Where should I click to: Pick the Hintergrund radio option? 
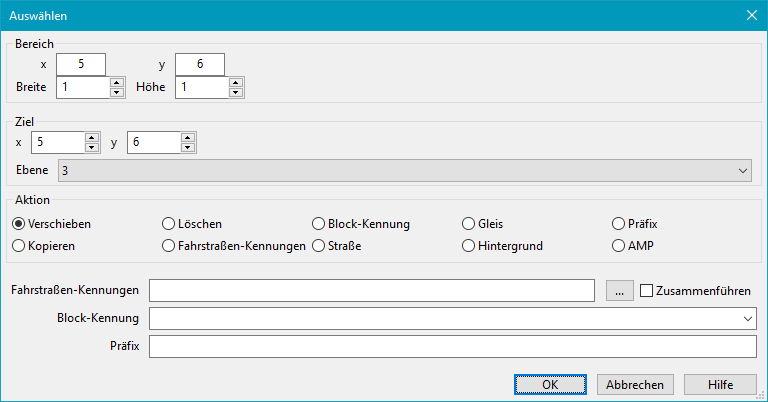click(x=469, y=245)
